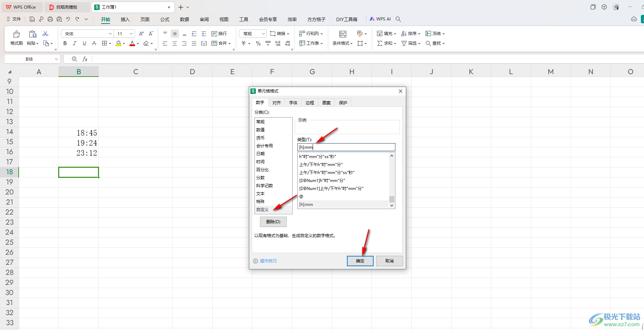Toggle Wrap Text (换行)
This screenshot has height=330, width=644.
point(219,34)
